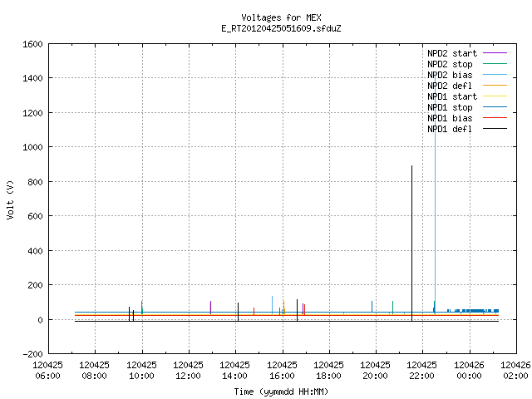Click the "Voltages for MEX" chart title

[x=281, y=17]
